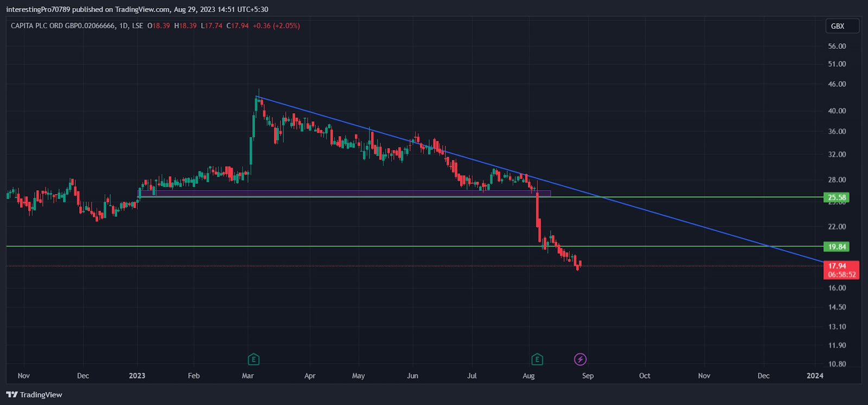Click the red 17.94 current price label

click(x=841, y=270)
